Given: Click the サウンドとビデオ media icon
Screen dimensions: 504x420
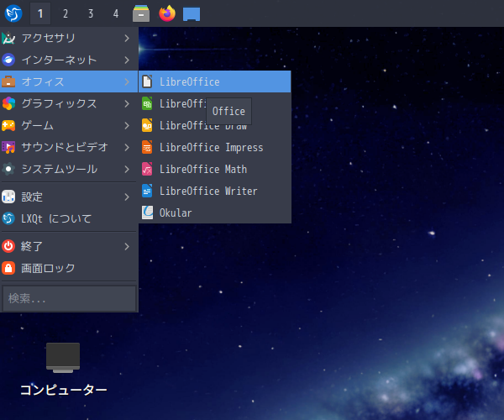Looking at the screenshot, I should point(8,147).
